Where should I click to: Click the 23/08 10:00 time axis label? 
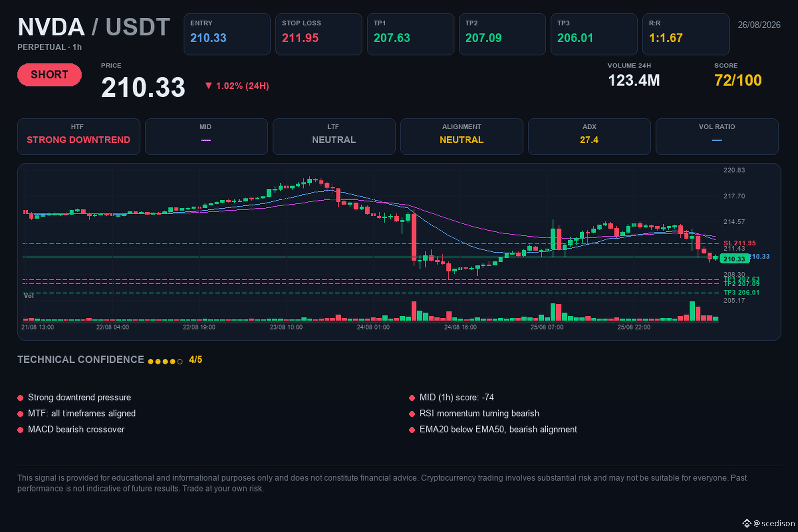click(286, 327)
